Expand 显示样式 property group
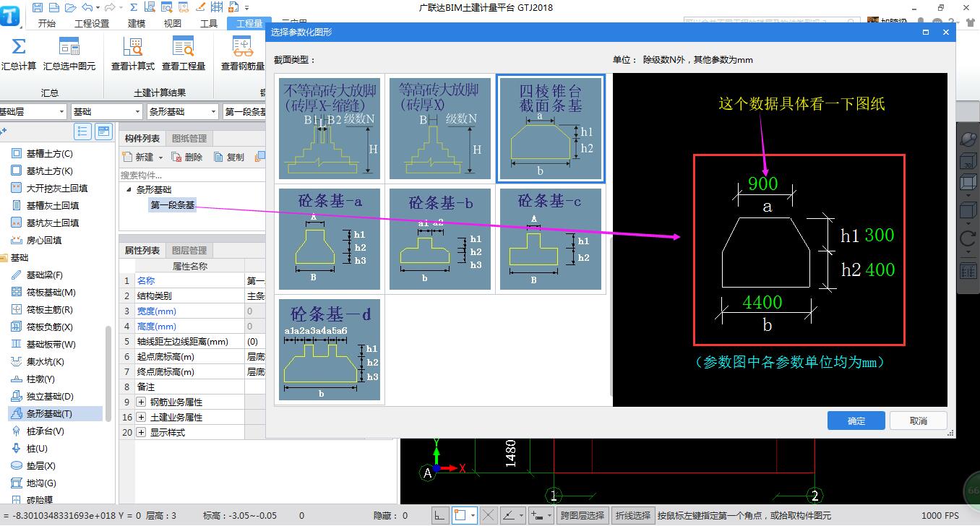Image resolution: width=980 pixels, height=526 pixels. pyautogui.click(x=141, y=432)
